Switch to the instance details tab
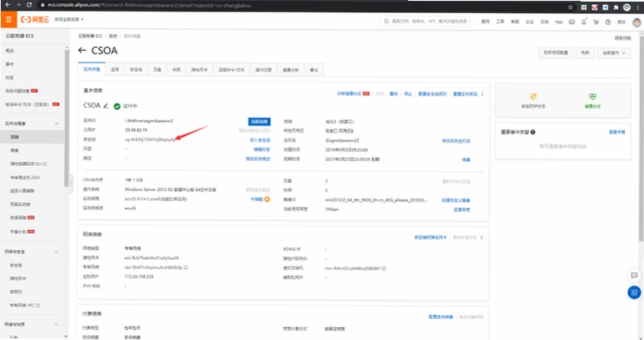This screenshot has width=644, height=340. [x=91, y=70]
